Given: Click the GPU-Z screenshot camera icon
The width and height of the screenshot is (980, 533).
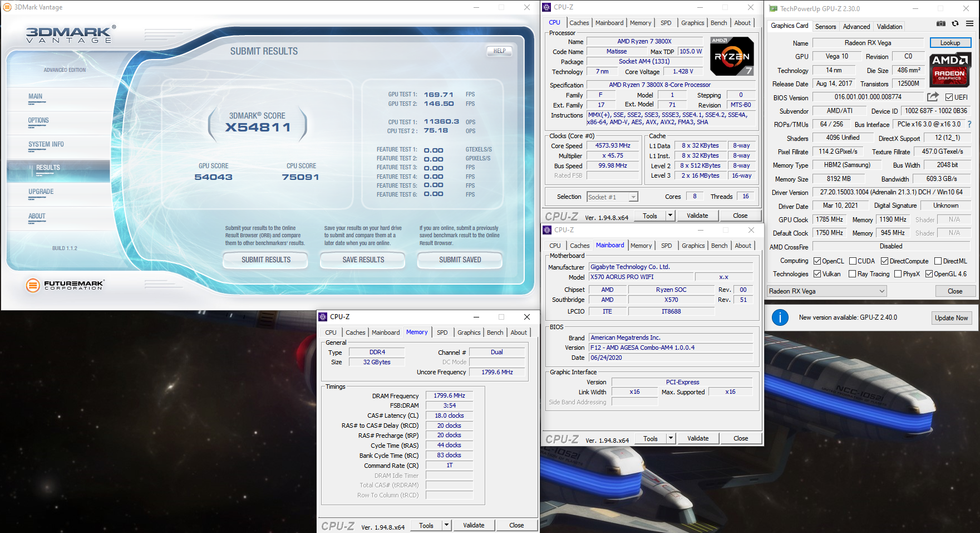Looking at the screenshot, I should pyautogui.click(x=940, y=23).
